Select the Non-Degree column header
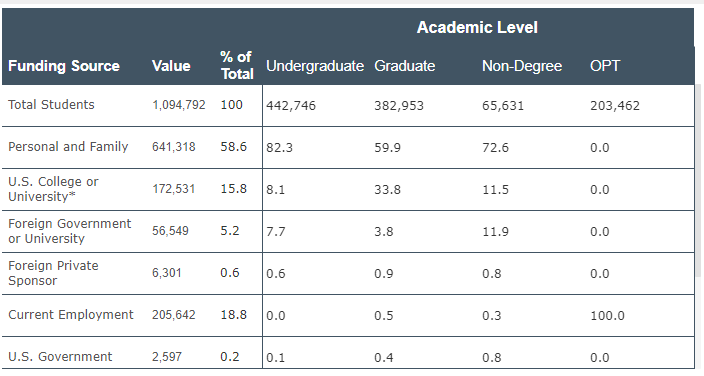 tap(522, 66)
